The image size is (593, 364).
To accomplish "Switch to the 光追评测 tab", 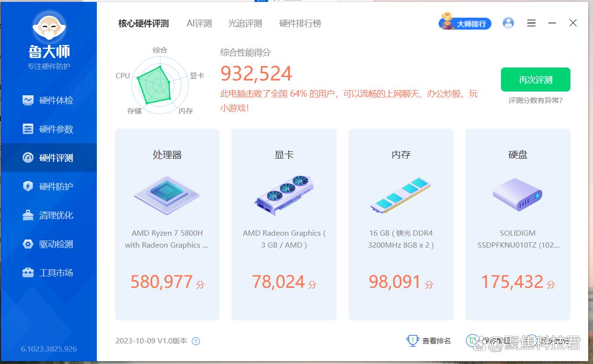I will pyautogui.click(x=245, y=23).
